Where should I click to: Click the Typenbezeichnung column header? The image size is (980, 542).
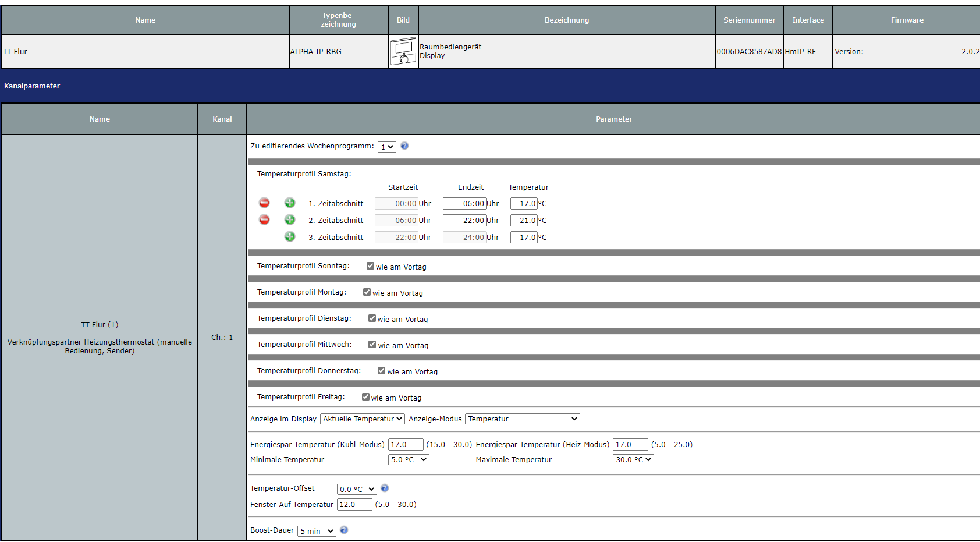(338, 20)
